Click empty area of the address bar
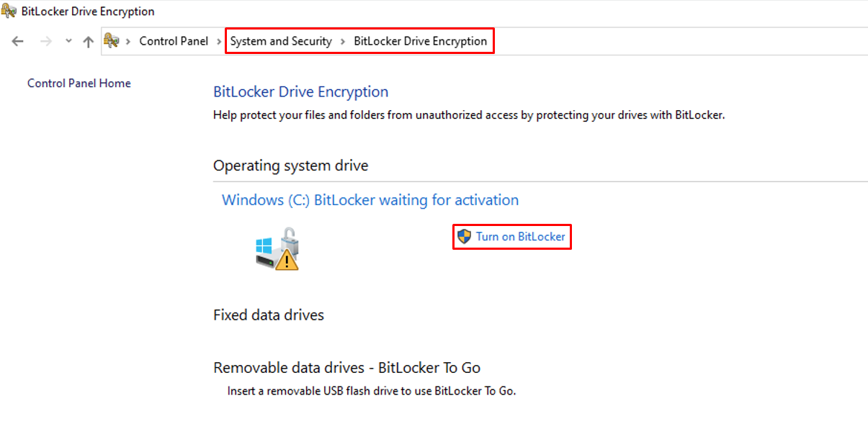This screenshot has height=447, width=868. (x=677, y=41)
